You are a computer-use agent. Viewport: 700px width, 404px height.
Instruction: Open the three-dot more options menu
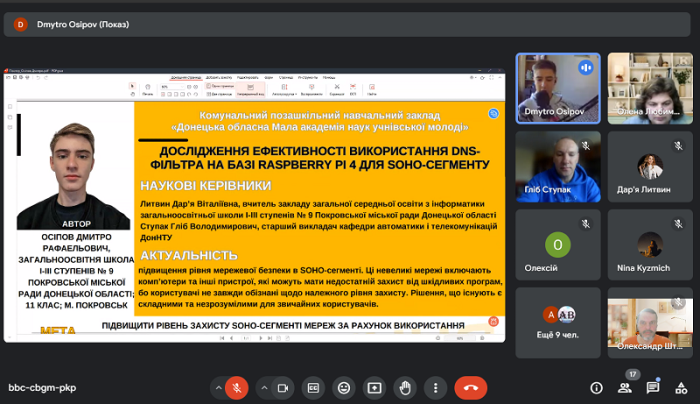[x=433, y=387]
